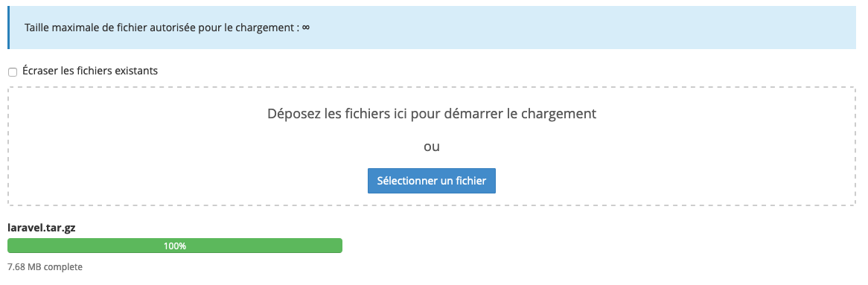Image resolution: width=868 pixels, height=285 pixels.
Task: Click the infinity symbol in the banner
Action: click(306, 27)
